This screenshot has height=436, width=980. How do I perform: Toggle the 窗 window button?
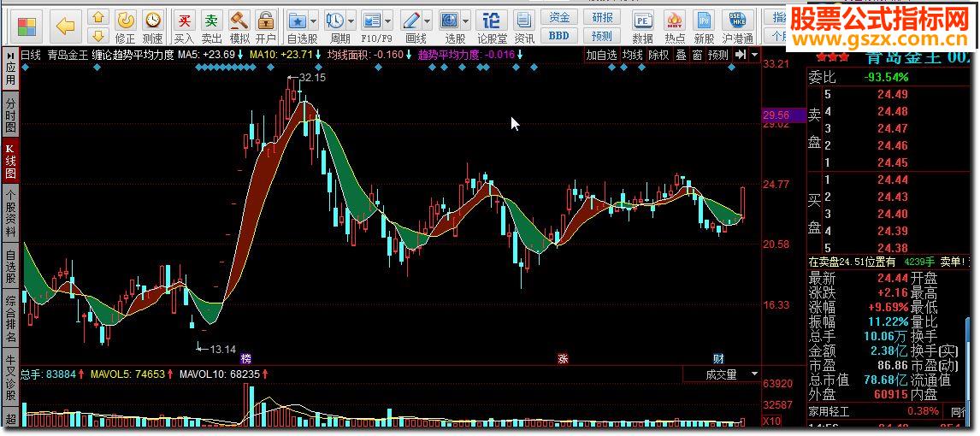tap(698, 55)
